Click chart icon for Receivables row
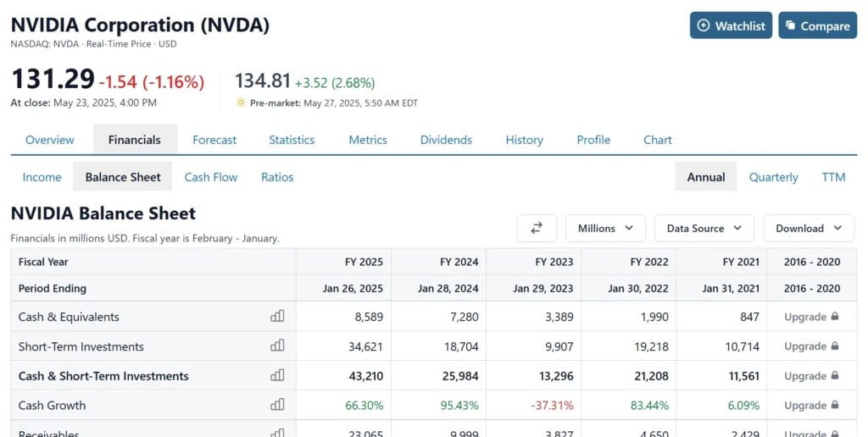 [x=277, y=433]
